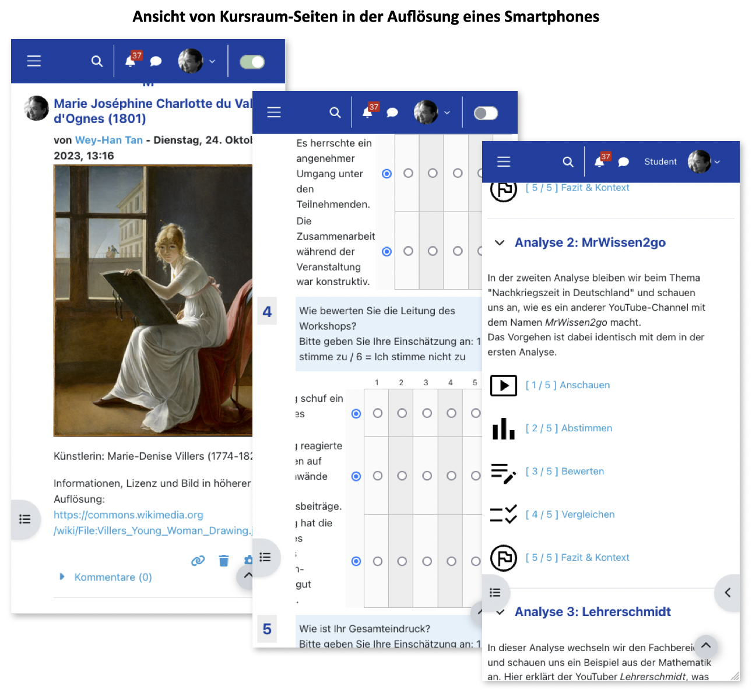Image resolution: width=752 pixels, height=700 pixels.
Task: Click the permalink chain icon under post
Action: point(198,561)
